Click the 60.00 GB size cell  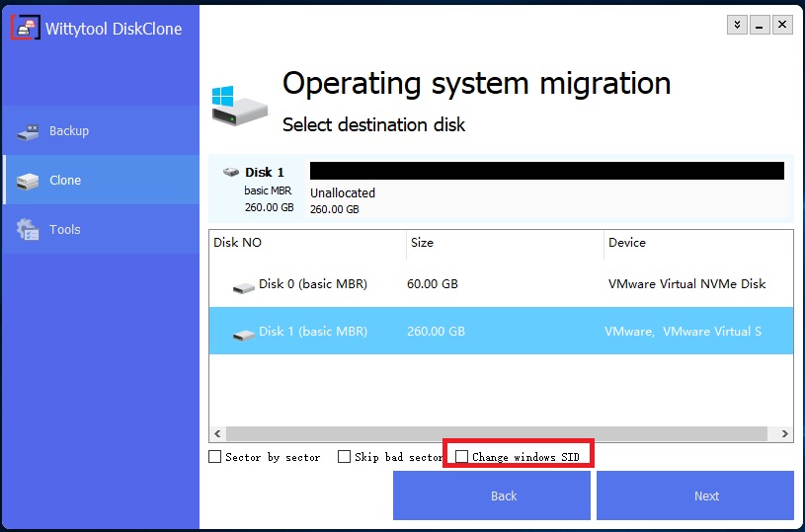pyautogui.click(x=433, y=283)
